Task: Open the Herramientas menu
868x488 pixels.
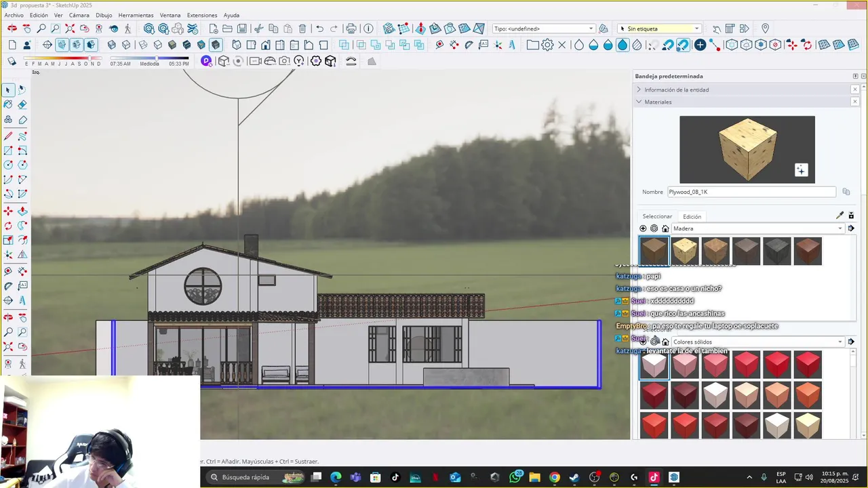Action: 136,15
